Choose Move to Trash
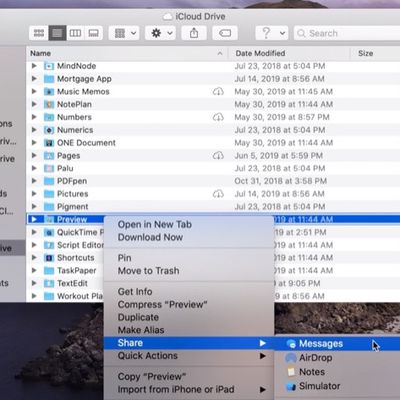The width and height of the screenshot is (400, 400). pyautogui.click(x=189, y=271)
